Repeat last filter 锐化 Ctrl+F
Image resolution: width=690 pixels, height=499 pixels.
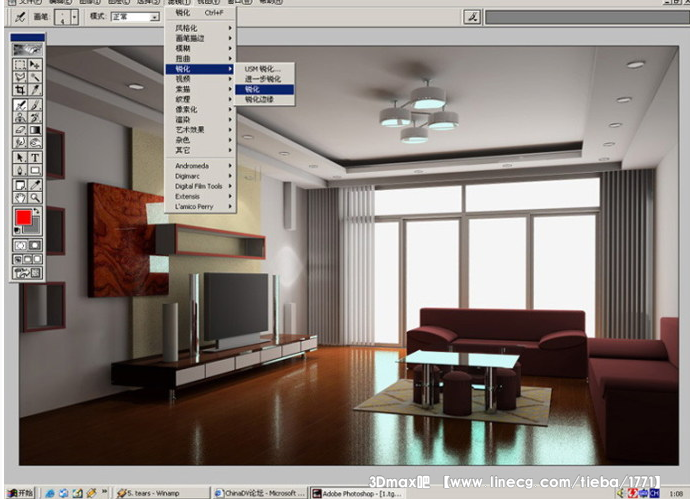(200, 13)
